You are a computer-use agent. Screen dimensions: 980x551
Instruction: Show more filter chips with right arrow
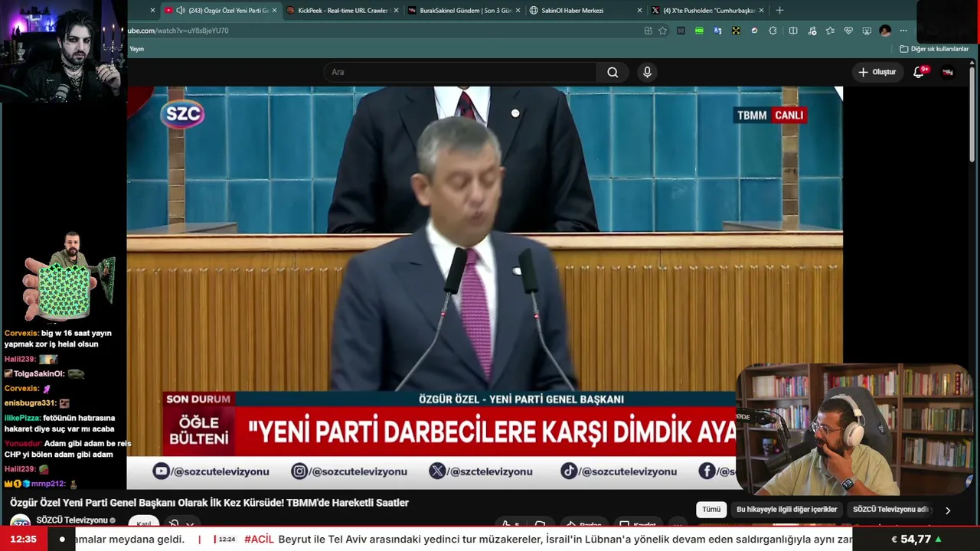coord(948,510)
